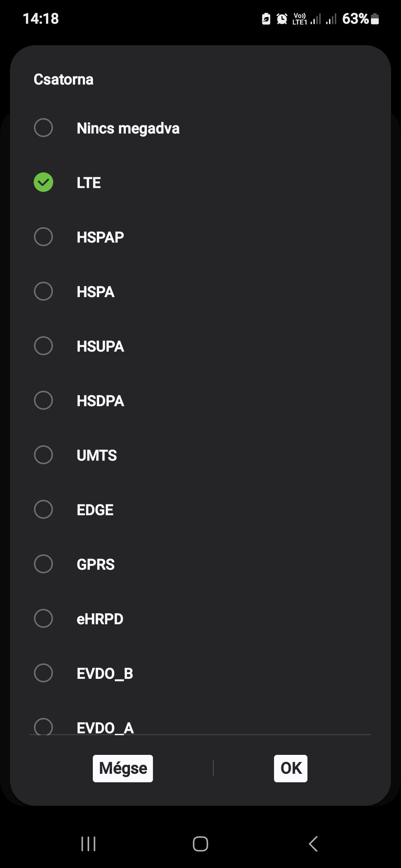The height and width of the screenshot is (868, 401).
Task: Tap the VoLTE signal status icon
Action: point(300,19)
